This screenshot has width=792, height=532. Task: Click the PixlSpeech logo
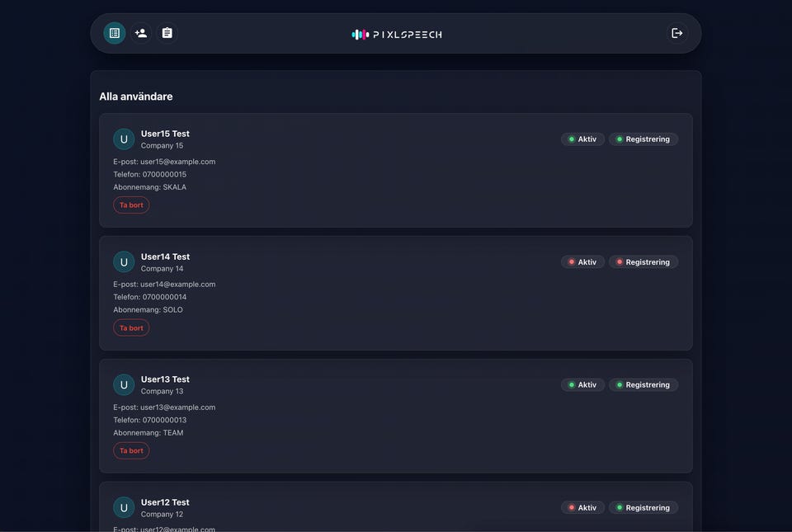(x=397, y=35)
